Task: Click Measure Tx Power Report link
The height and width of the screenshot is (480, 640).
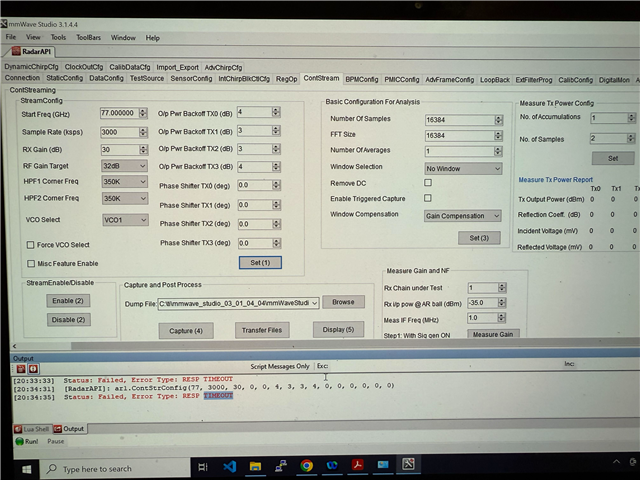Action: 556,180
